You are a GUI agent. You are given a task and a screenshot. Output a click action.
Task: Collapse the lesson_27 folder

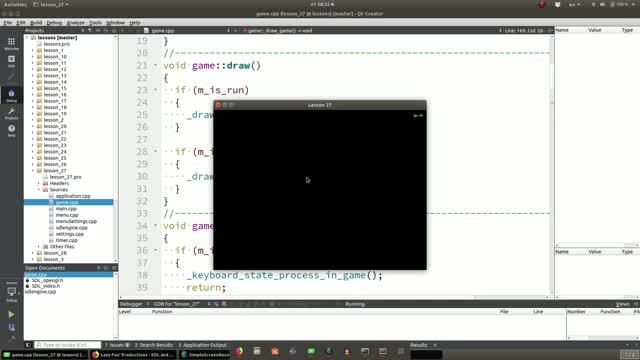click(x=33, y=171)
